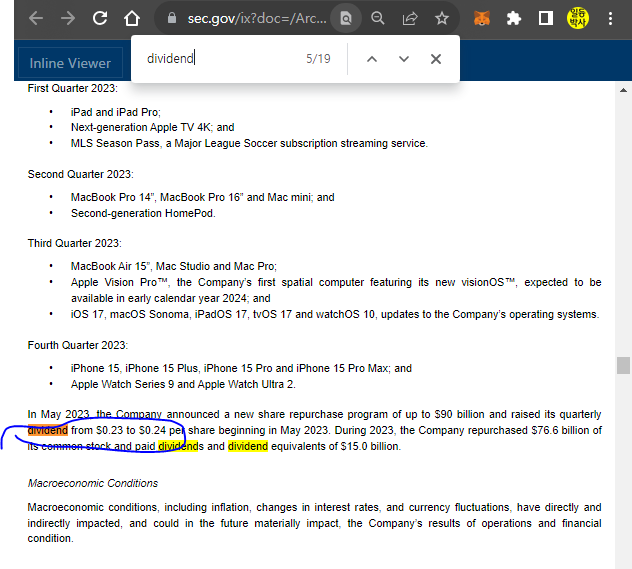Screen dimensions: 632x569
Task: Click the 'Fourth Quarter 2023:' heading
Action: coord(78,345)
